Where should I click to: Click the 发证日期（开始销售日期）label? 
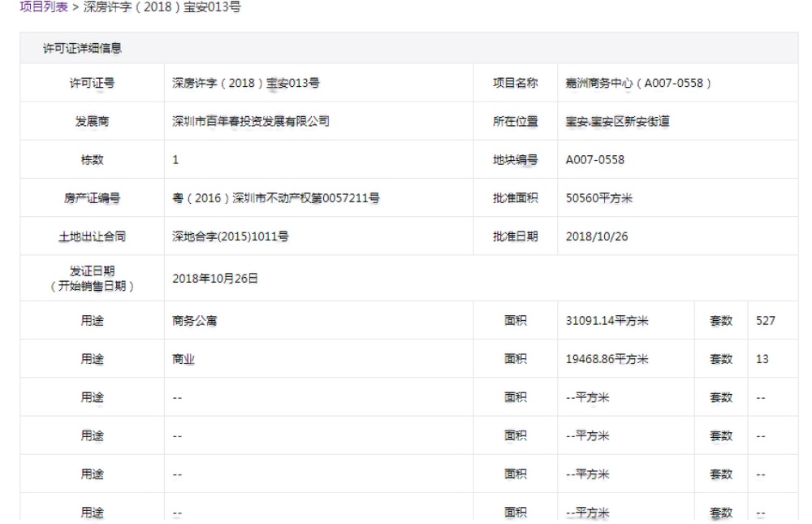[93, 279]
